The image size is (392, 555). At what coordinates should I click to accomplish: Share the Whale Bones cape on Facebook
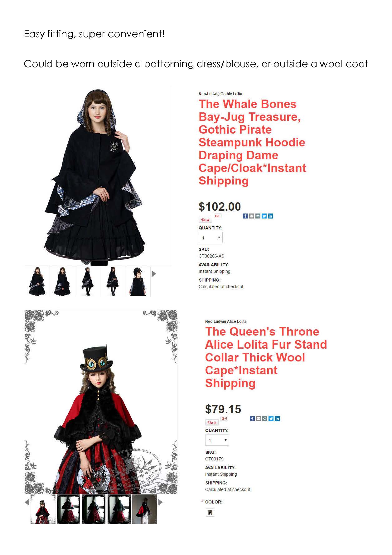[x=245, y=216]
